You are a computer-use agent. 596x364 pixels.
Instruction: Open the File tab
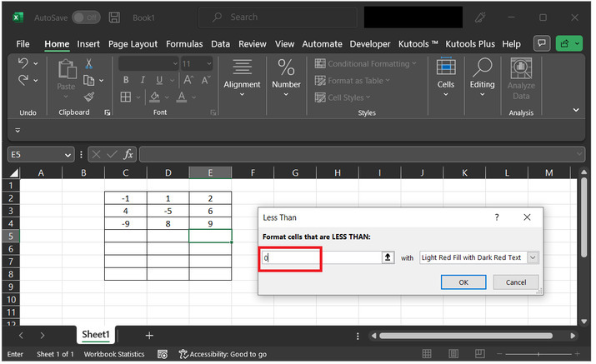pyautogui.click(x=23, y=44)
